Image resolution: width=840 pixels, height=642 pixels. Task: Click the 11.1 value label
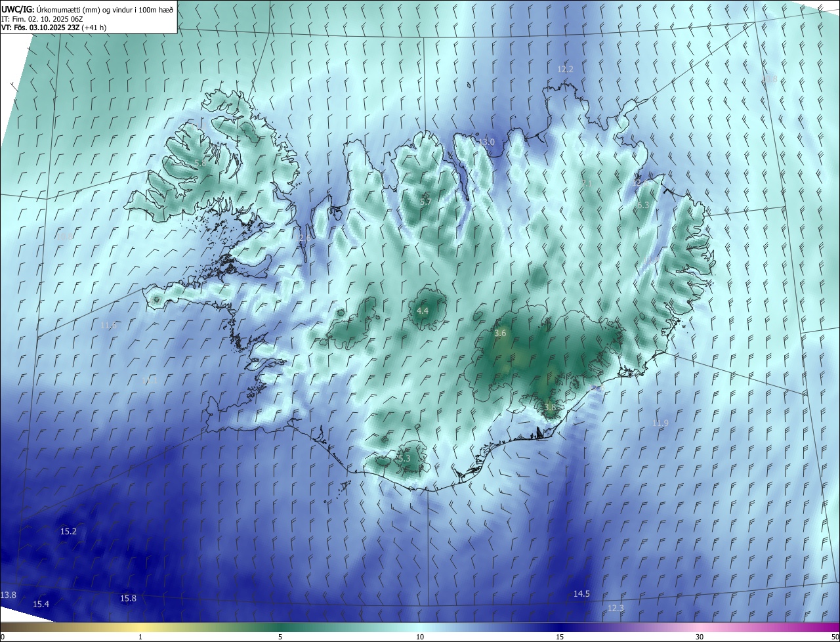pos(150,381)
